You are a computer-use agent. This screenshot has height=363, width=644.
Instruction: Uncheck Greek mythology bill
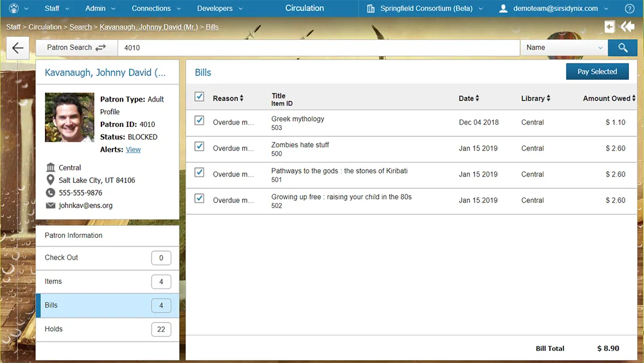(x=199, y=121)
